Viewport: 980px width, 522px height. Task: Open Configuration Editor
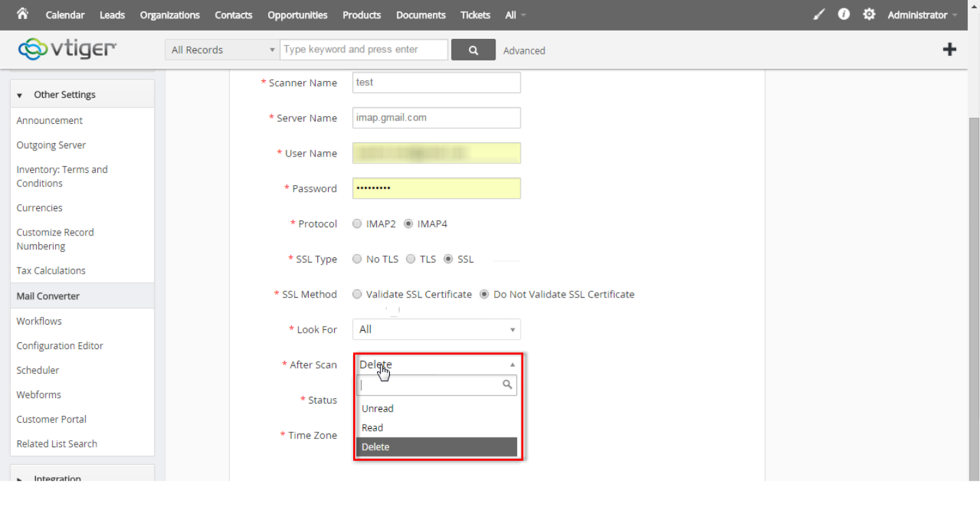(60, 346)
